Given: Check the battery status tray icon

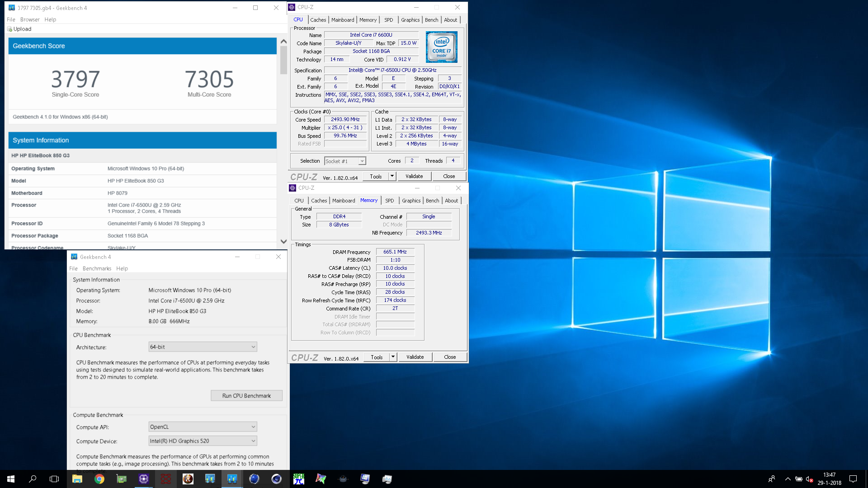Looking at the screenshot, I should click(x=799, y=479).
